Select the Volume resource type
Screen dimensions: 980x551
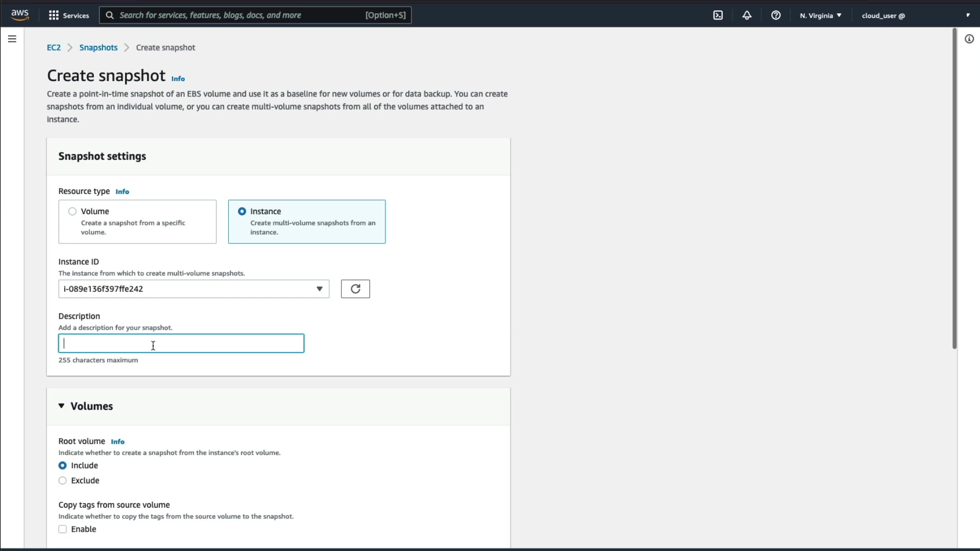click(72, 211)
